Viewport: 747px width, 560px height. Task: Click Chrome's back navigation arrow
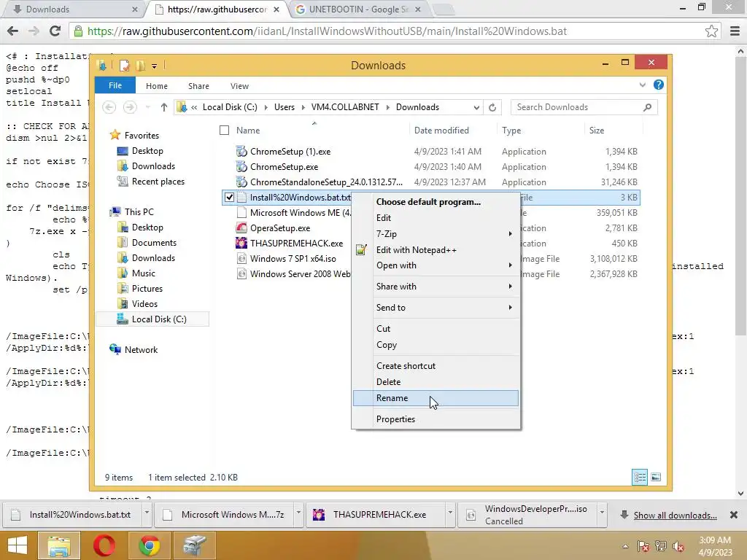[13, 31]
